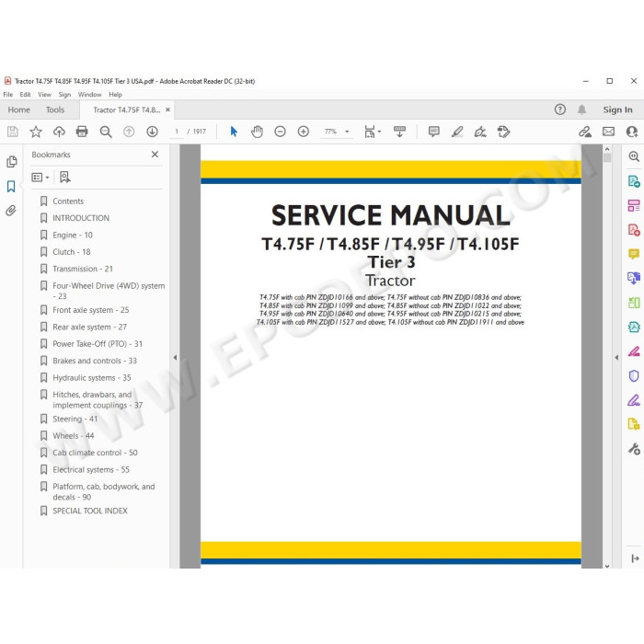Open the INTRODUCTION bookmark

coord(81,218)
